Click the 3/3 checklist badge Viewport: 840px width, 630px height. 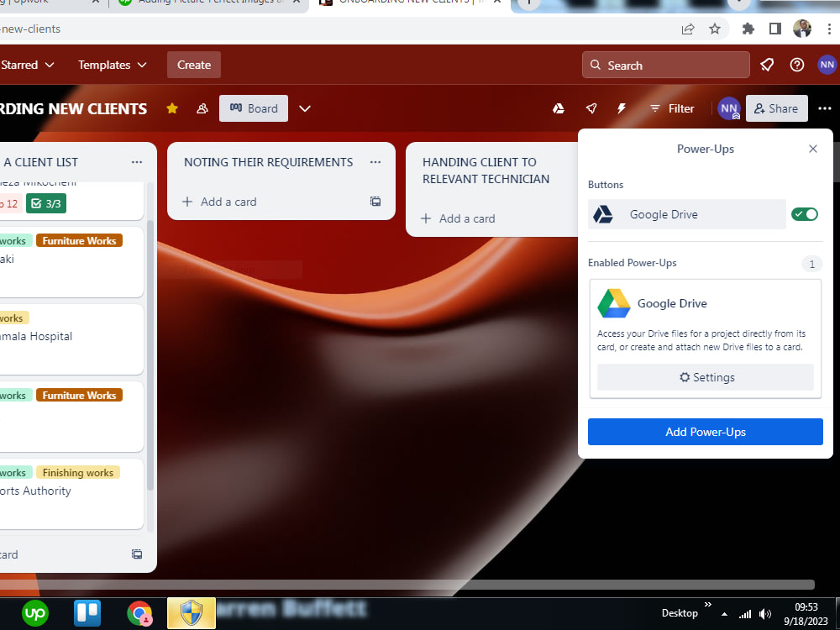[x=46, y=203]
